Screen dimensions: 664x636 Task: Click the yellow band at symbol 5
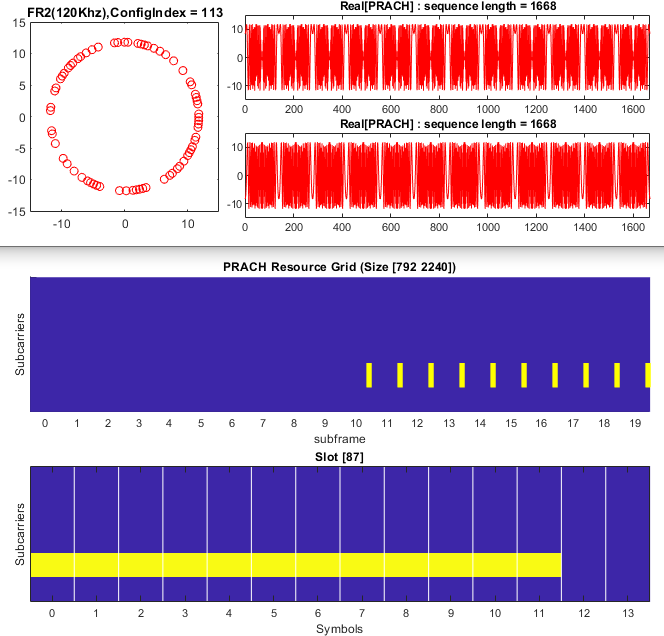[x=273, y=565]
